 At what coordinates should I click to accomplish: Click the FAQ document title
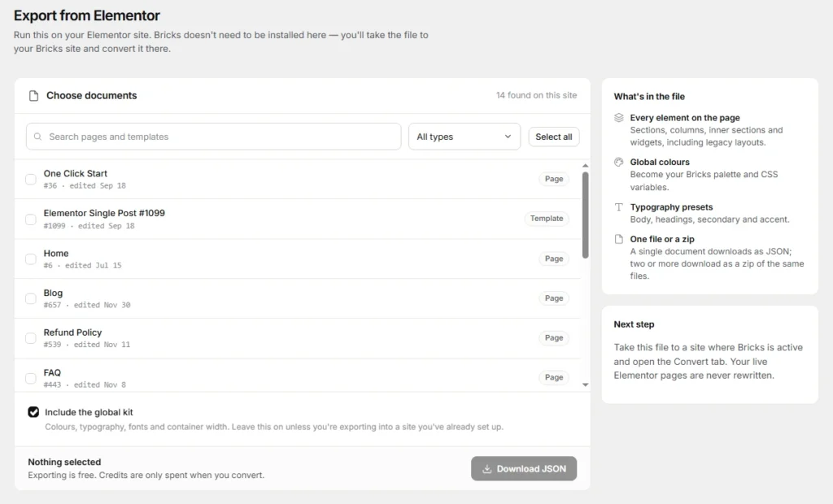tap(52, 373)
